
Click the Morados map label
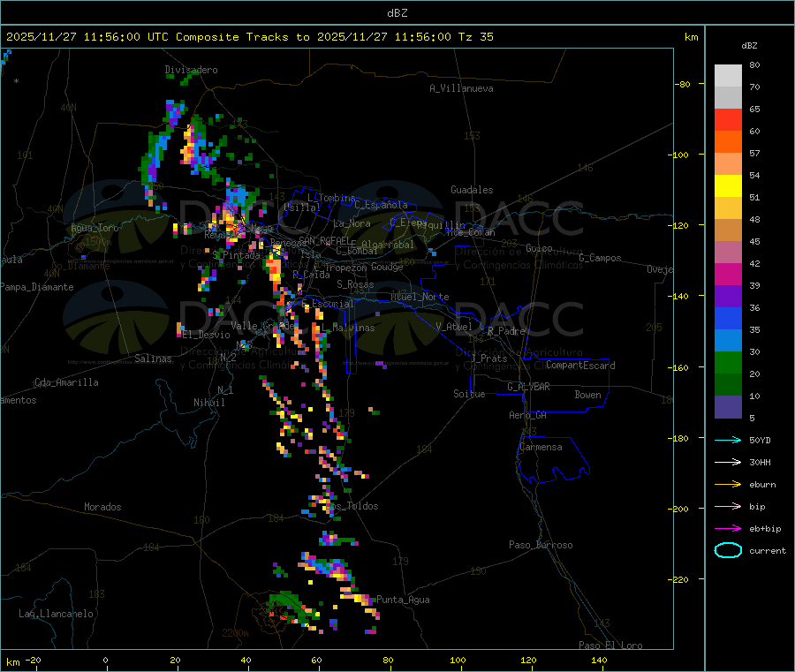(x=102, y=507)
